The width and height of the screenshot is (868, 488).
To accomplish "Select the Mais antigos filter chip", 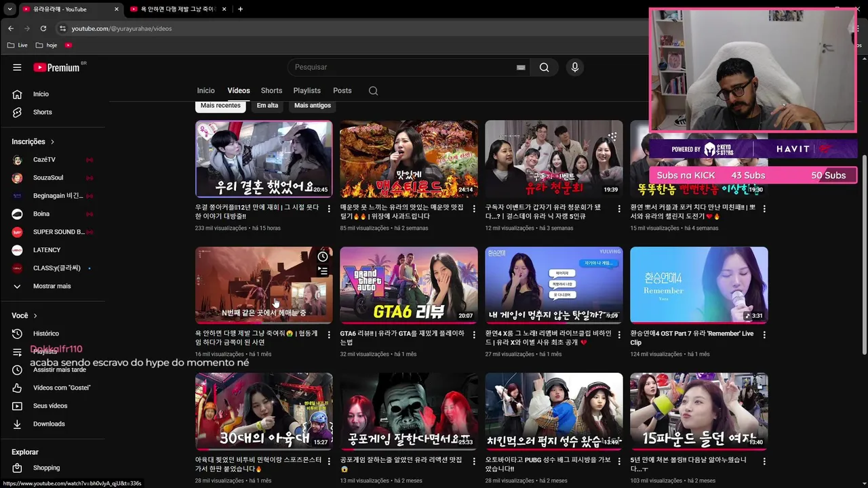I will click(313, 106).
